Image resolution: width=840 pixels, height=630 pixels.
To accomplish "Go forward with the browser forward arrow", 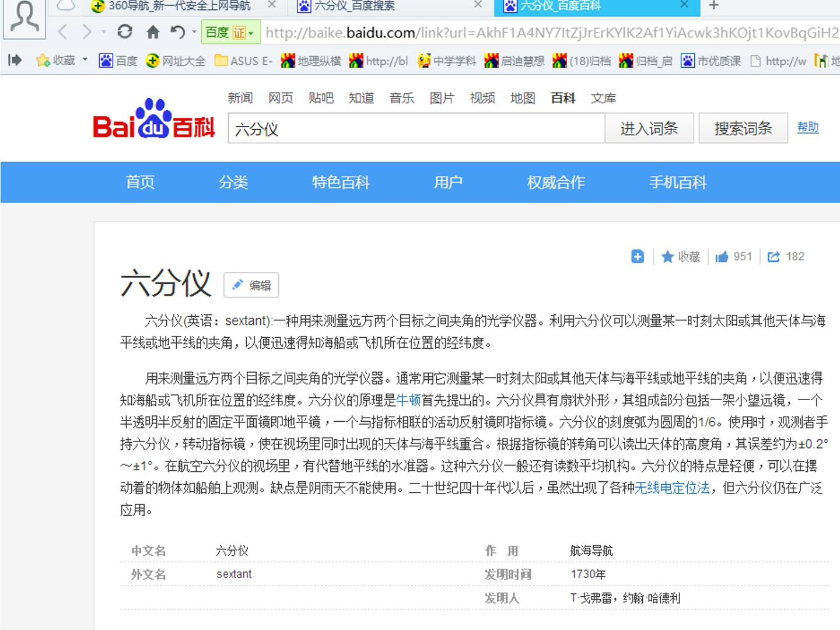I will 86,32.
